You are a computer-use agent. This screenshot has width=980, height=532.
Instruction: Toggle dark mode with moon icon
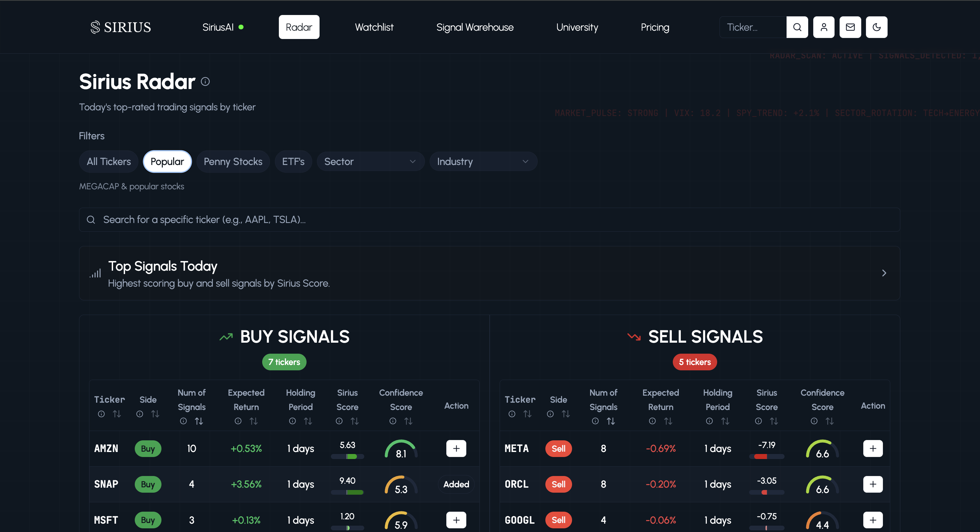click(877, 27)
